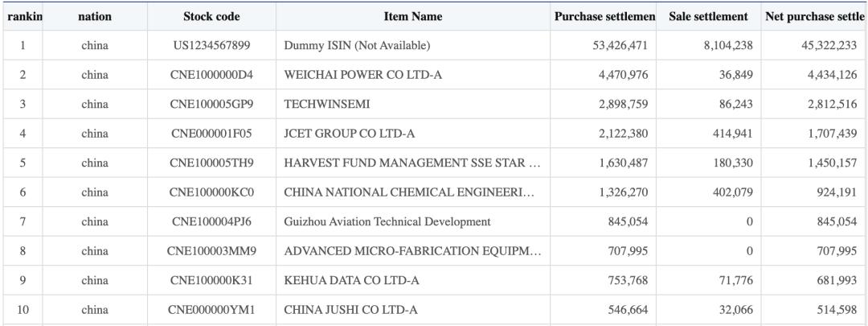
Task: Select the WEICHAI POWER CO LTD-A cell
Action: [x=413, y=75]
